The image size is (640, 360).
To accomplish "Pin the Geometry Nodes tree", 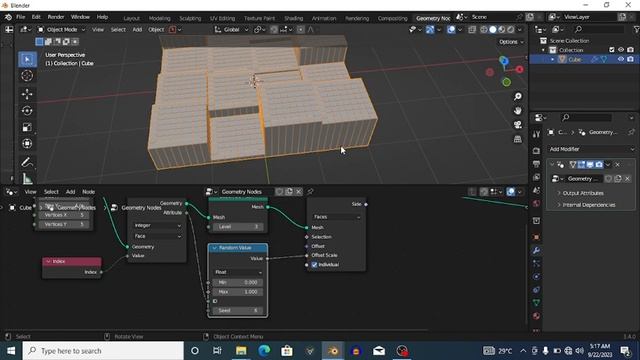I will coord(310,191).
